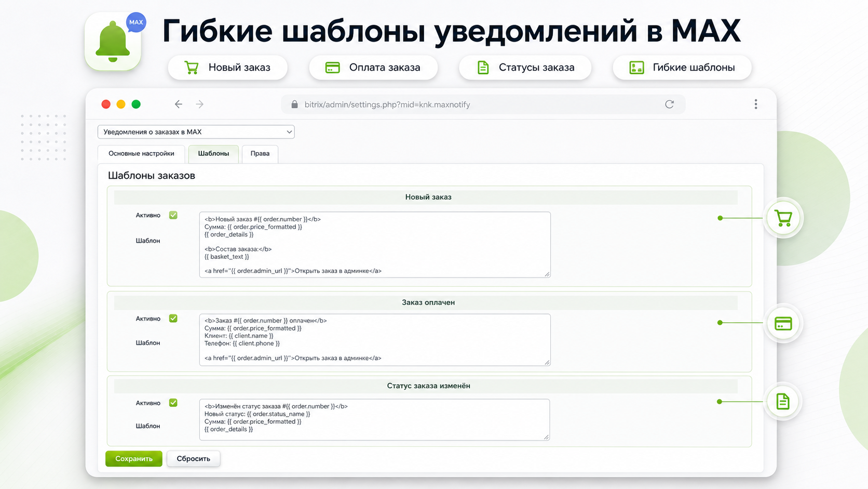Click the document icon in Статусы заказа pill

483,68
